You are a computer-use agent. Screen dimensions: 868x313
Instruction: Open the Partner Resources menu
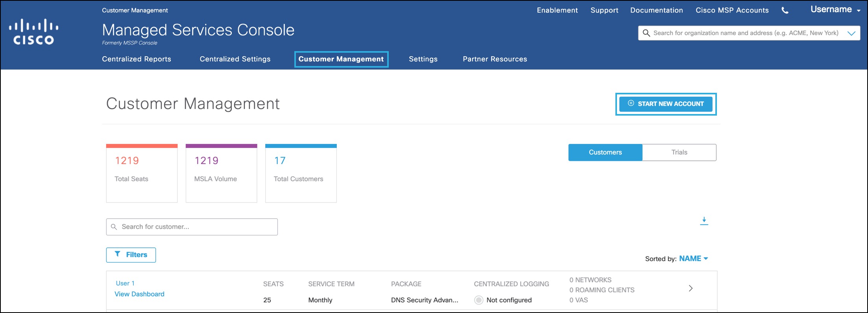(495, 59)
